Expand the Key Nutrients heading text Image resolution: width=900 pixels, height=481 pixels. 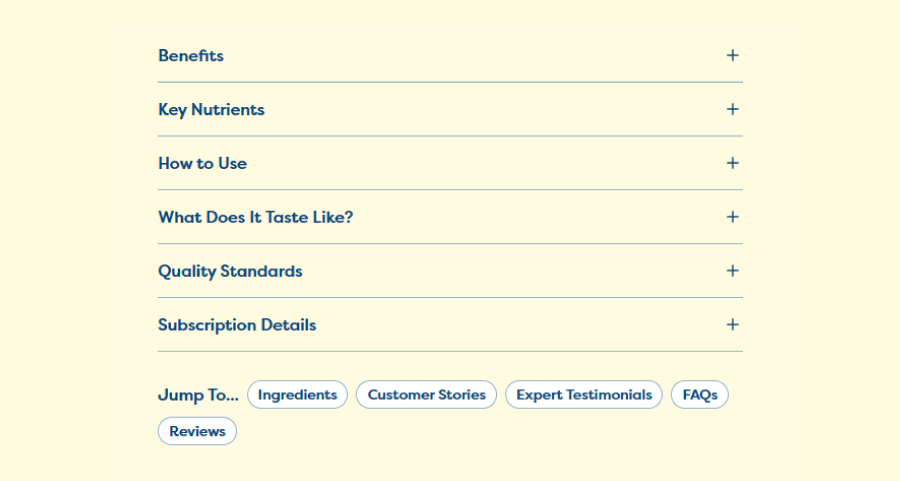(x=211, y=110)
